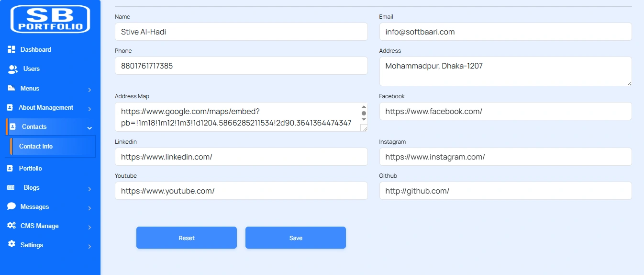This screenshot has width=644, height=275.
Task: Click the Messages chat bubble icon
Action: tap(11, 206)
